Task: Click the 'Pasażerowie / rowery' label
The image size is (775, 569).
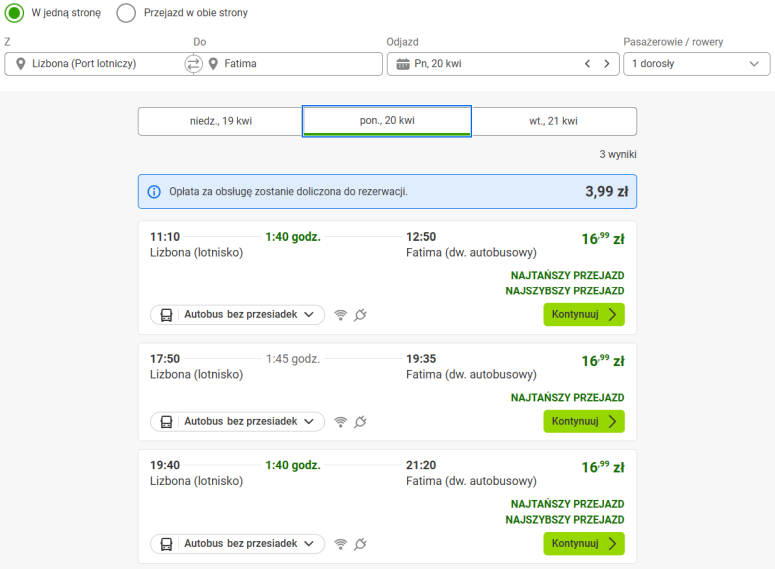Action: tap(673, 42)
